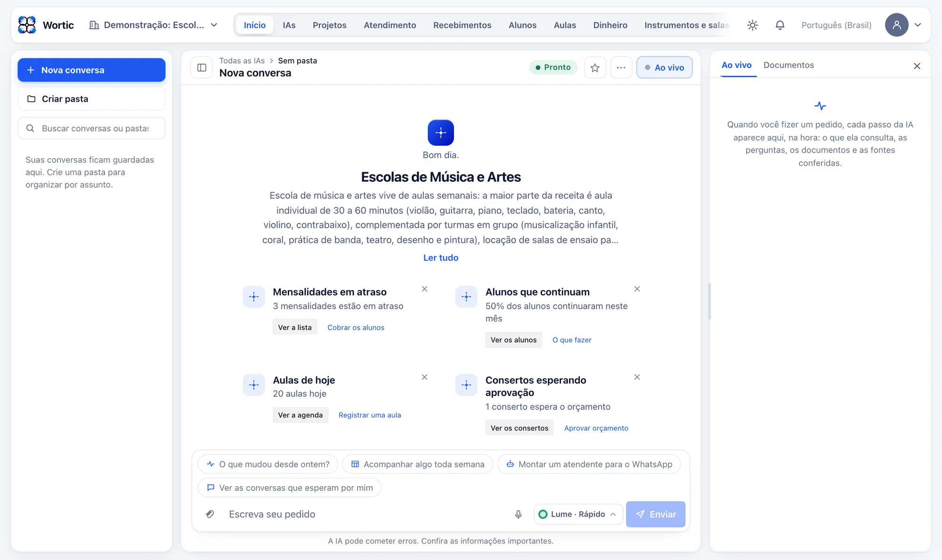Screen dimensions: 942x560
Task: Dismiss the Aulas de hoje card
Action: tap(424, 377)
